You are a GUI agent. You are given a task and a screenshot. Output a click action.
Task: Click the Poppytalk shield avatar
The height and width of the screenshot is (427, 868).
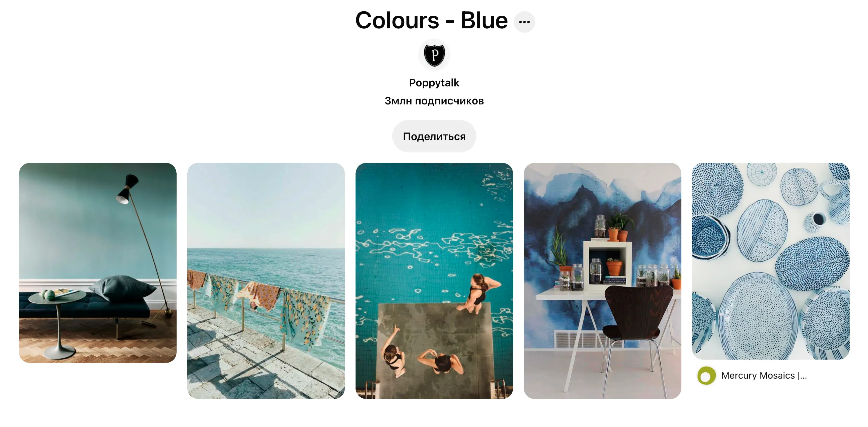[x=434, y=55]
